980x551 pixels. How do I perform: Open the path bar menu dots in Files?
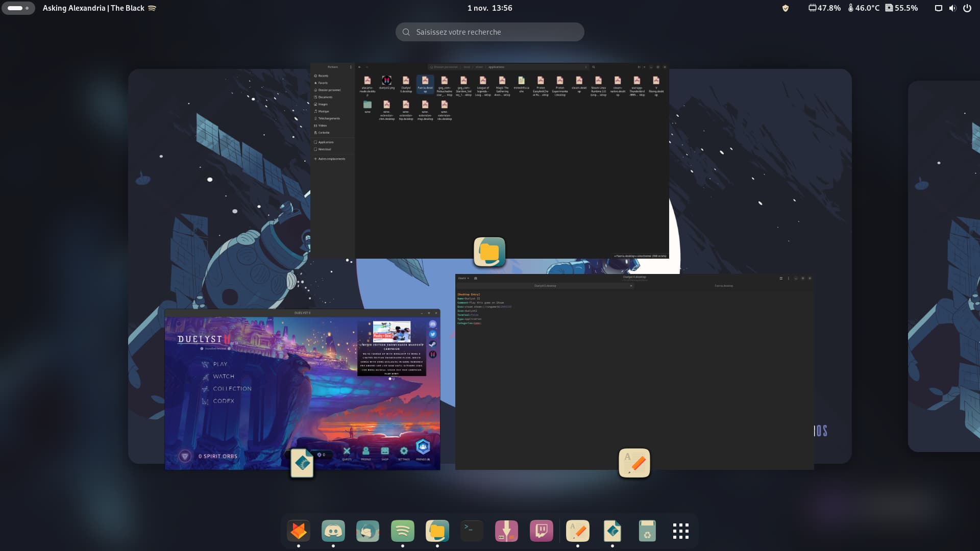point(585,67)
